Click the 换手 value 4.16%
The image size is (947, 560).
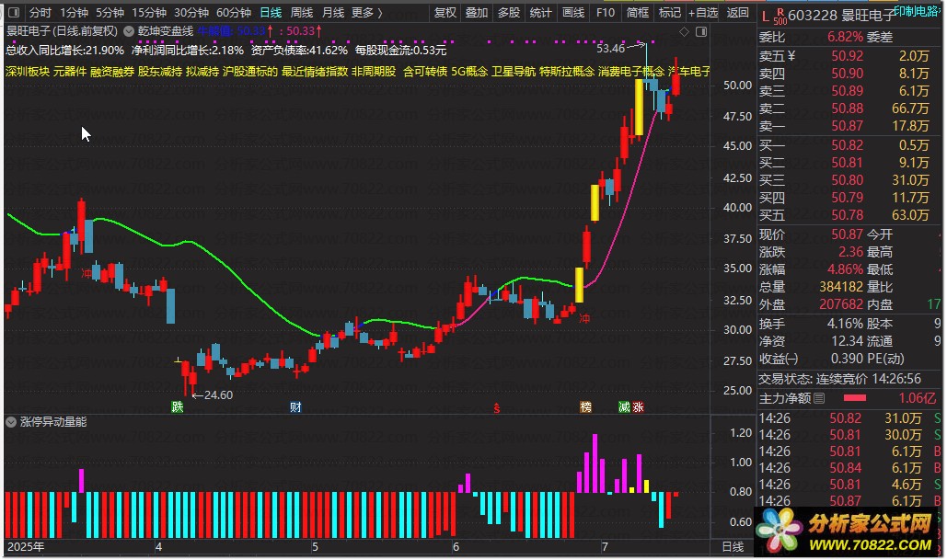click(845, 324)
